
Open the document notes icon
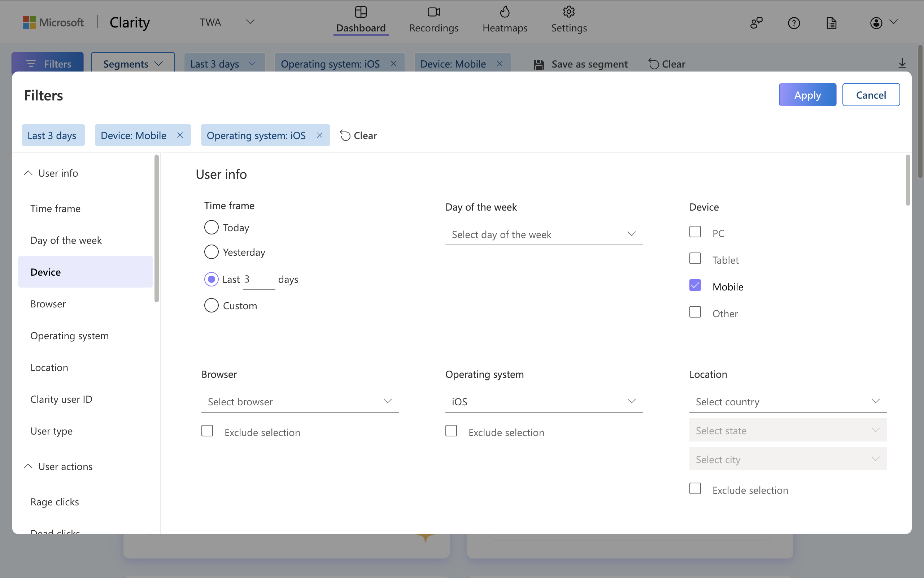pyautogui.click(x=831, y=23)
